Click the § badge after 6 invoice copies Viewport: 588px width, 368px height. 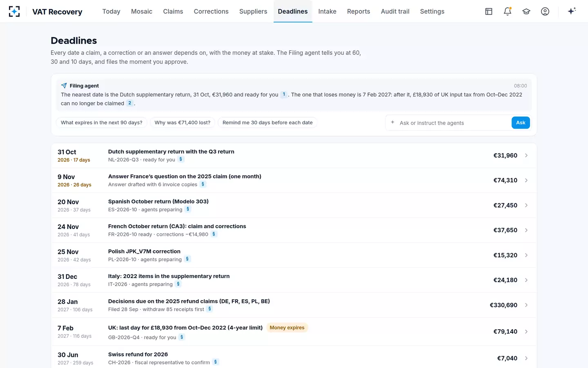pyautogui.click(x=203, y=184)
